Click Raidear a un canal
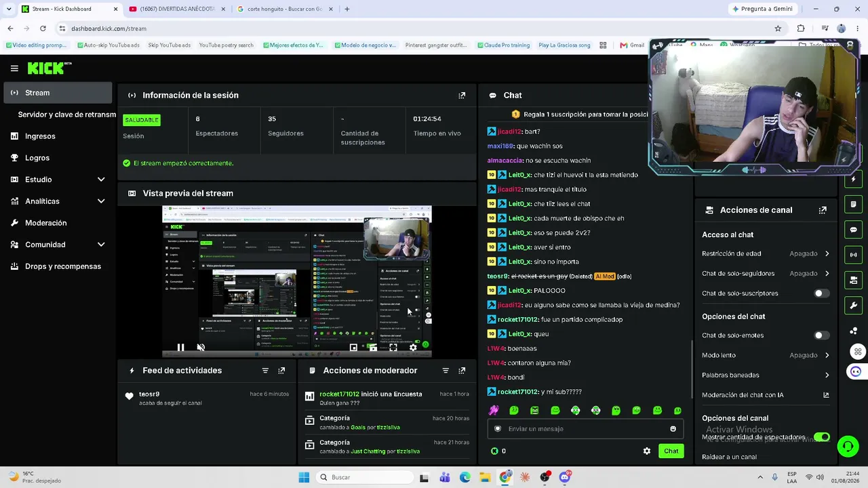 point(729,457)
